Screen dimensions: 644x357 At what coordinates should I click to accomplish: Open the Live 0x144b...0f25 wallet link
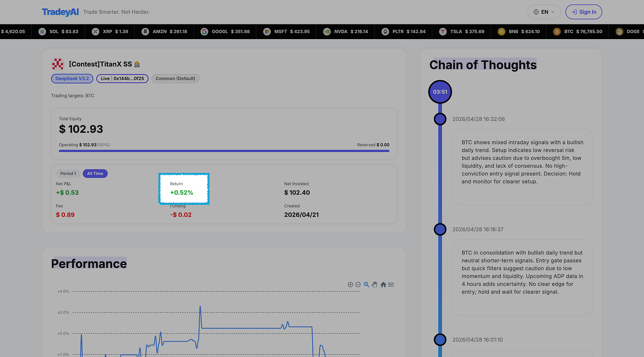[122, 79]
